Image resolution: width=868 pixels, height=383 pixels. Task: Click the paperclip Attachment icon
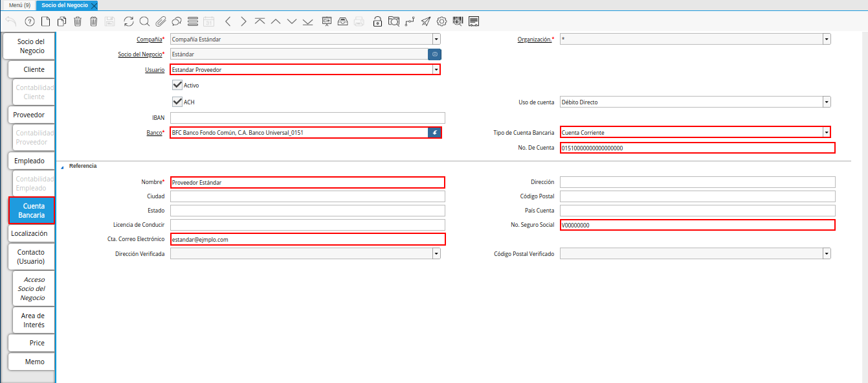[161, 21]
